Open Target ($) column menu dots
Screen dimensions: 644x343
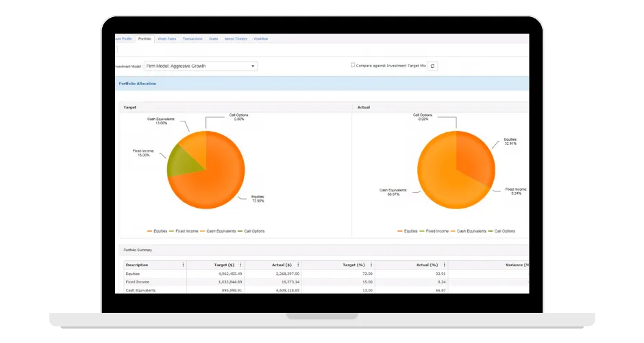(x=240, y=265)
